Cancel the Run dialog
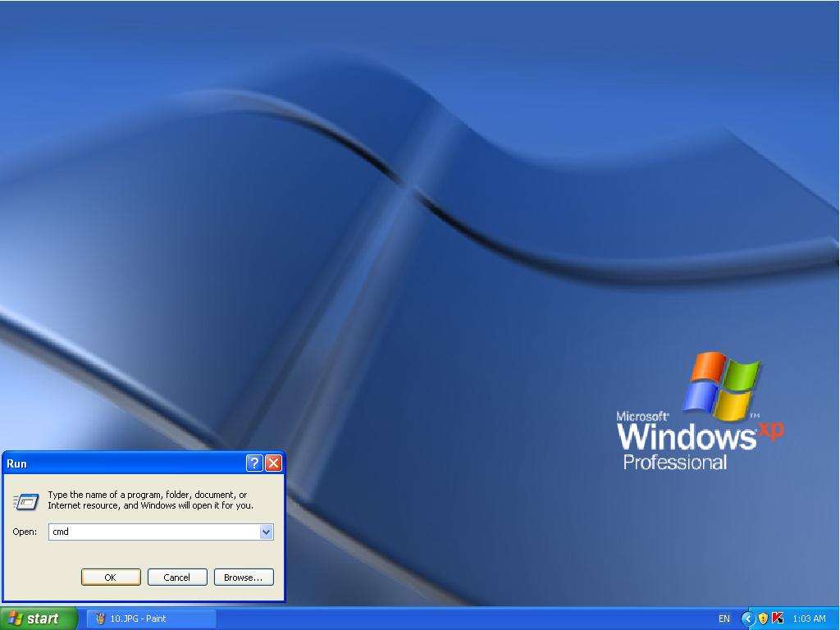The width and height of the screenshot is (840, 630). point(176,577)
